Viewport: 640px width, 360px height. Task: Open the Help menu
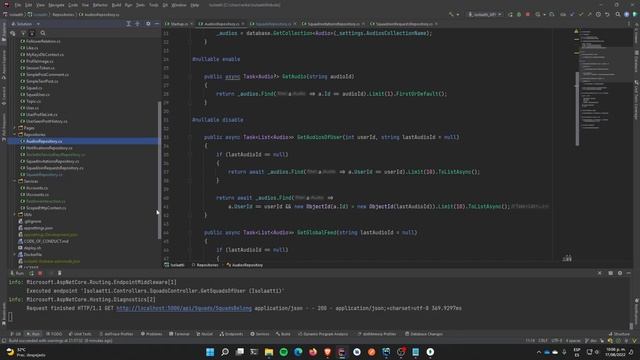pos(195,5)
